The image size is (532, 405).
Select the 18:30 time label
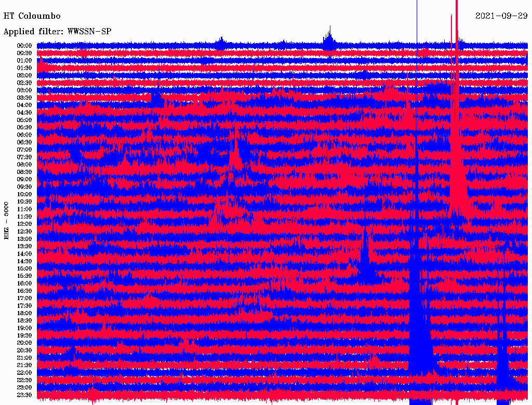[x=24, y=321]
